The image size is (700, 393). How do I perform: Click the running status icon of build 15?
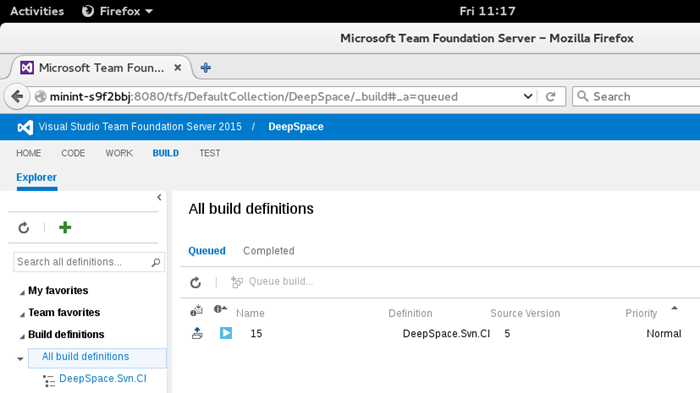(226, 333)
